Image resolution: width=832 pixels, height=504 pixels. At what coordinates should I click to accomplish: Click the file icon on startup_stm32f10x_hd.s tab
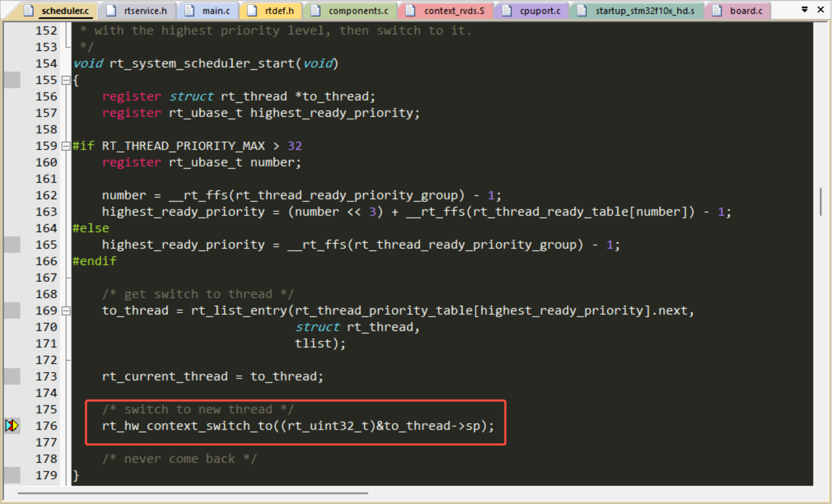(x=583, y=10)
